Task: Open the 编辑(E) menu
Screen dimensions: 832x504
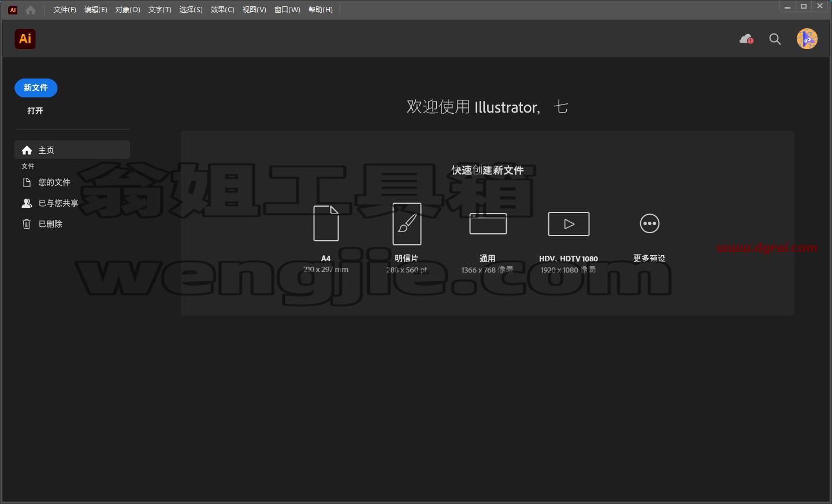Action: tap(96, 10)
